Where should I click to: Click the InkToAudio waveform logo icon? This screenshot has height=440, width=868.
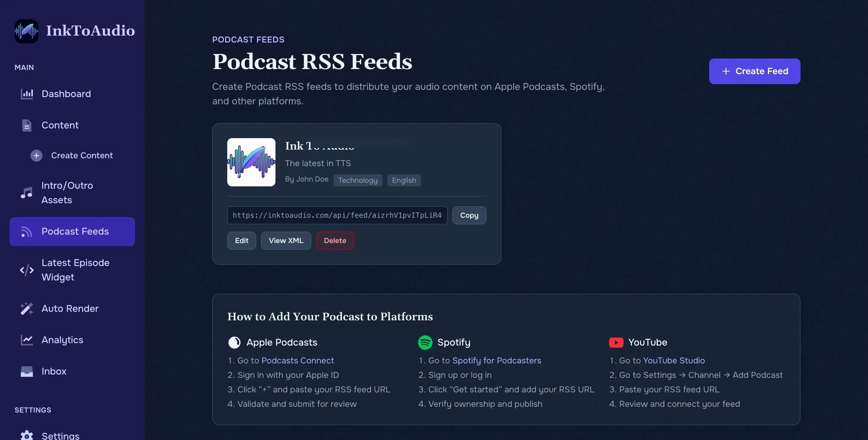point(26,31)
